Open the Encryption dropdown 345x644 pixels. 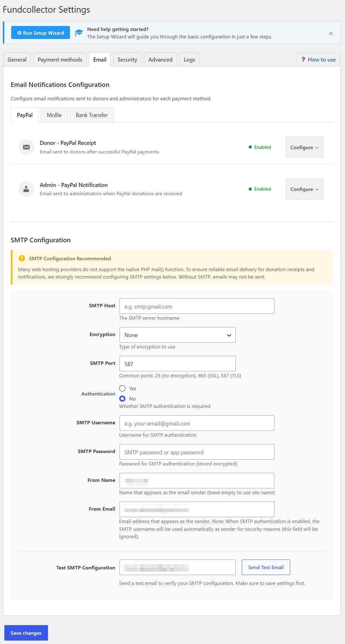177,335
